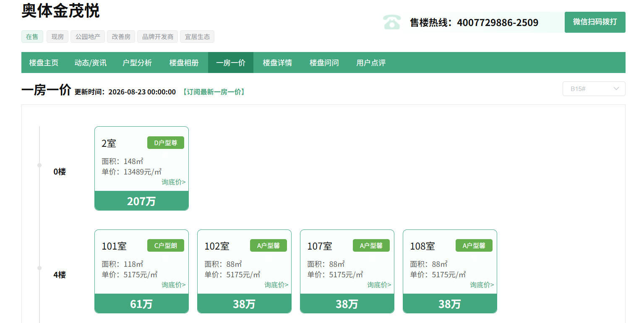This screenshot has height=323, width=644.
Task: Click the 公园地产 tag
Action: pyautogui.click(x=88, y=36)
